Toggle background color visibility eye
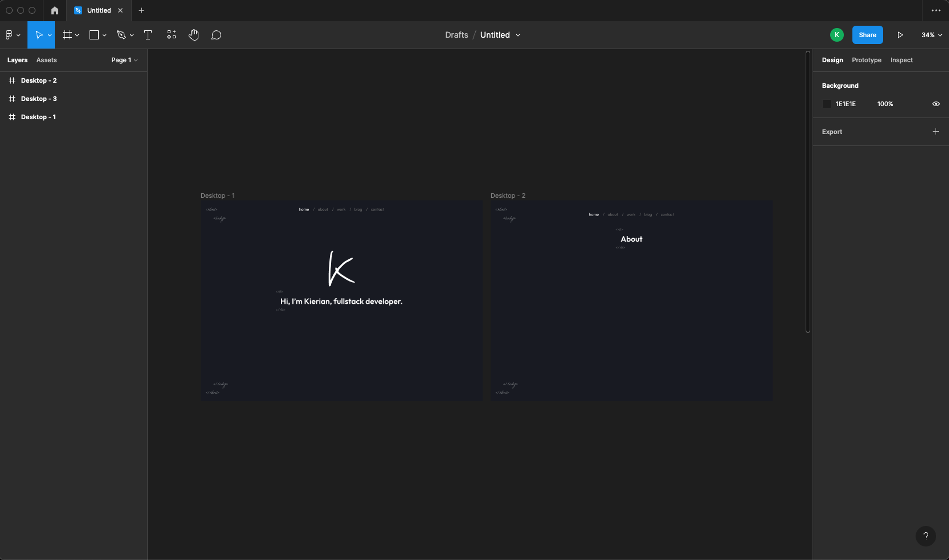The image size is (949, 560). pos(936,104)
